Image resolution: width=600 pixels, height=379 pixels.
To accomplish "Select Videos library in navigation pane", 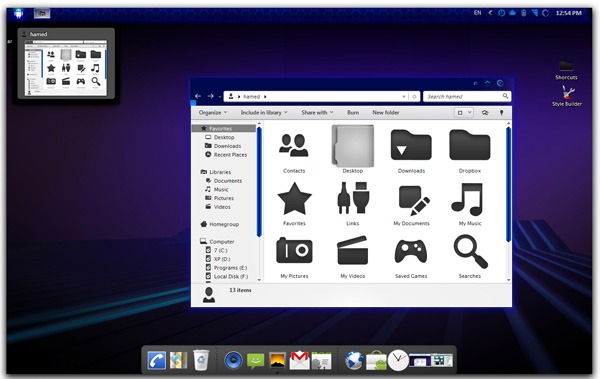I will [x=222, y=207].
